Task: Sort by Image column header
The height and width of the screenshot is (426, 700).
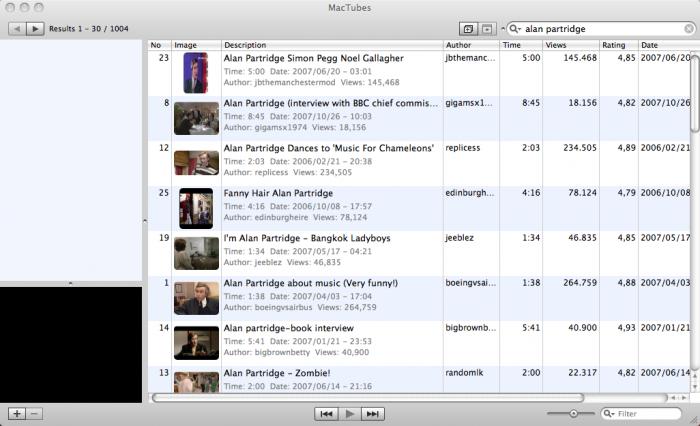Action: coord(196,45)
